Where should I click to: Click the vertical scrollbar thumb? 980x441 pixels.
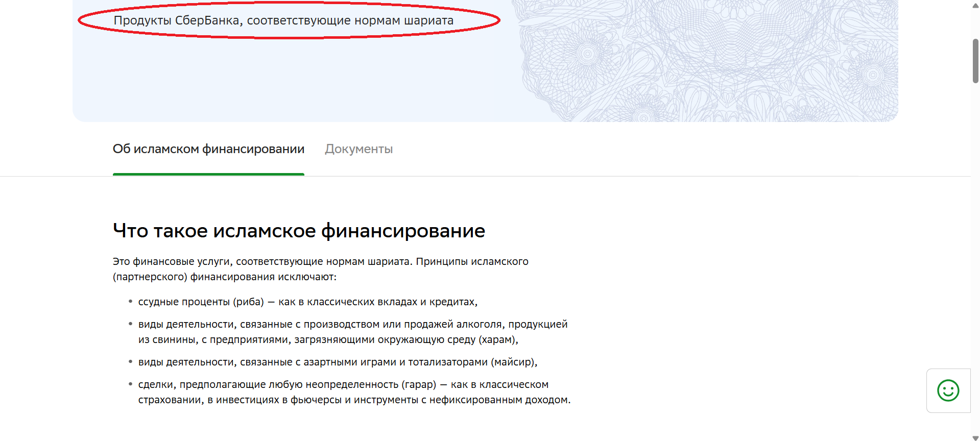tap(975, 60)
